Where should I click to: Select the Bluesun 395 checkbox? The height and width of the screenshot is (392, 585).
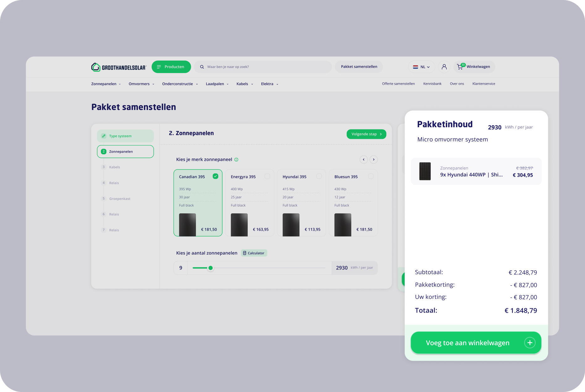pos(371,176)
